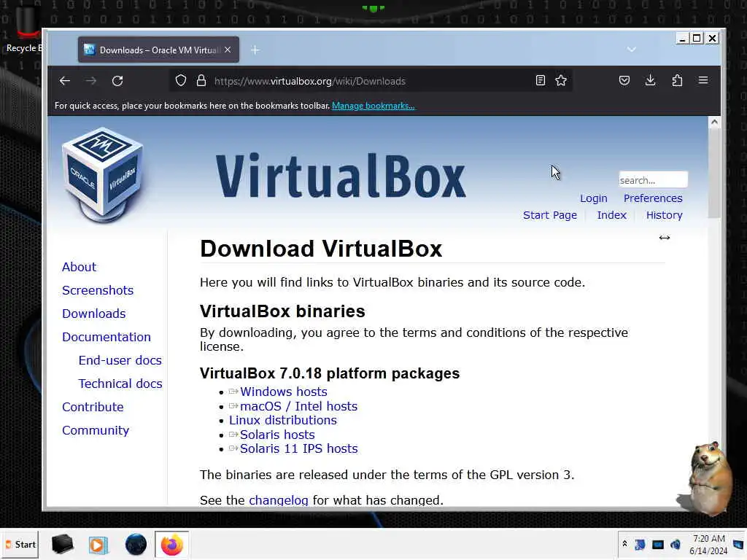The image size is (747, 560).
Task: Download the Solaris 11 IPS hosts package
Action: (x=298, y=448)
